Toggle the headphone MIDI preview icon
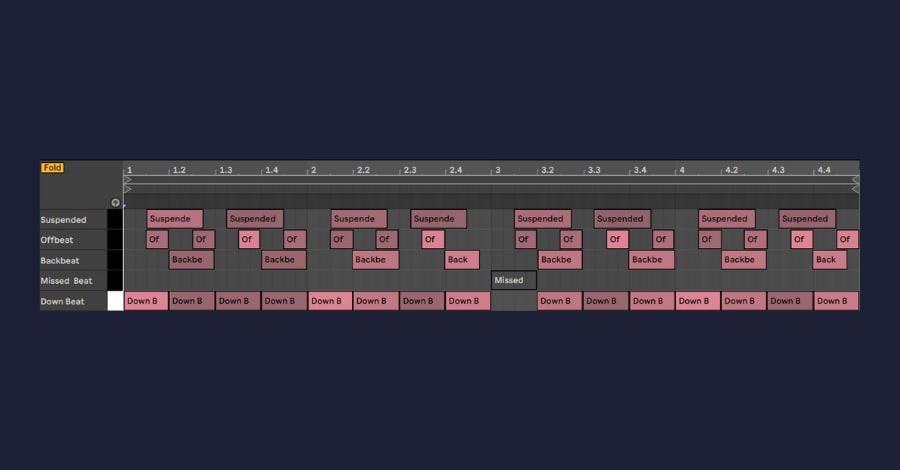Screen dimensions: 900x470 115,203
